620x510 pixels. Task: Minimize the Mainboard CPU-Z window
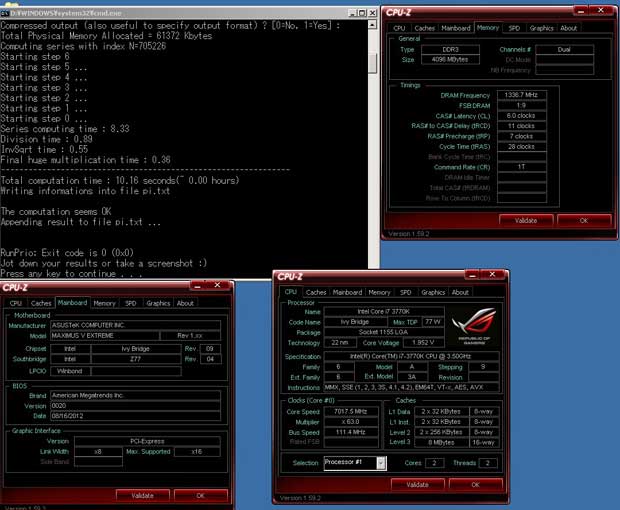pyautogui.click(x=198, y=285)
